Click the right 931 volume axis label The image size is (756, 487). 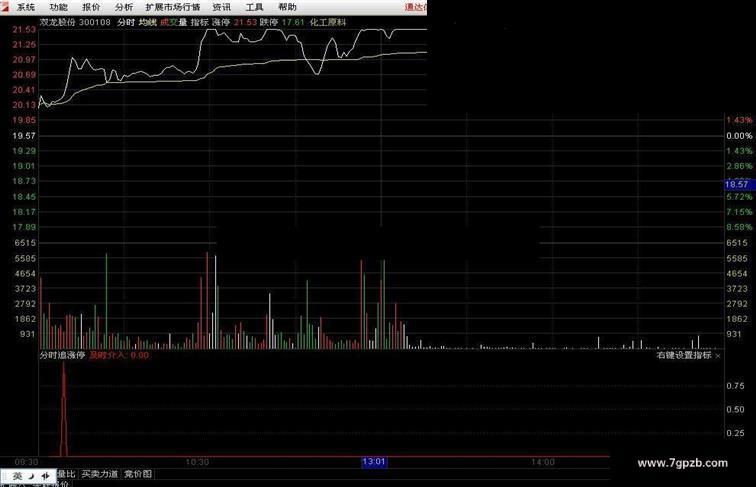coord(733,334)
